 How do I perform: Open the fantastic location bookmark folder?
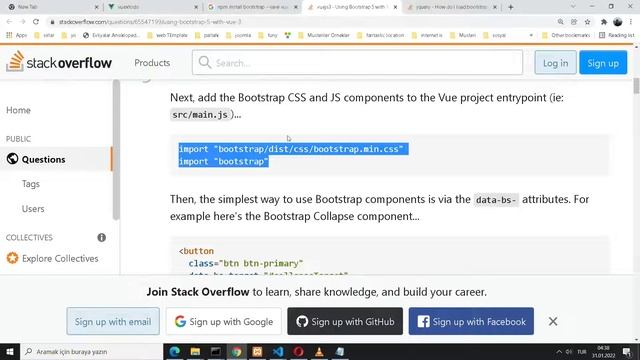click(380, 35)
